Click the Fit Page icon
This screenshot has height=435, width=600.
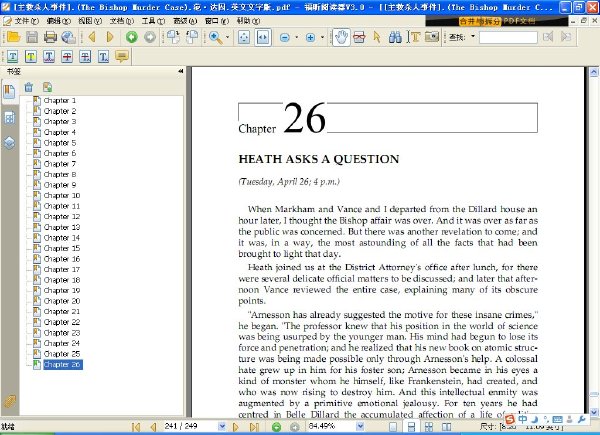pyautogui.click(x=244, y=37)
